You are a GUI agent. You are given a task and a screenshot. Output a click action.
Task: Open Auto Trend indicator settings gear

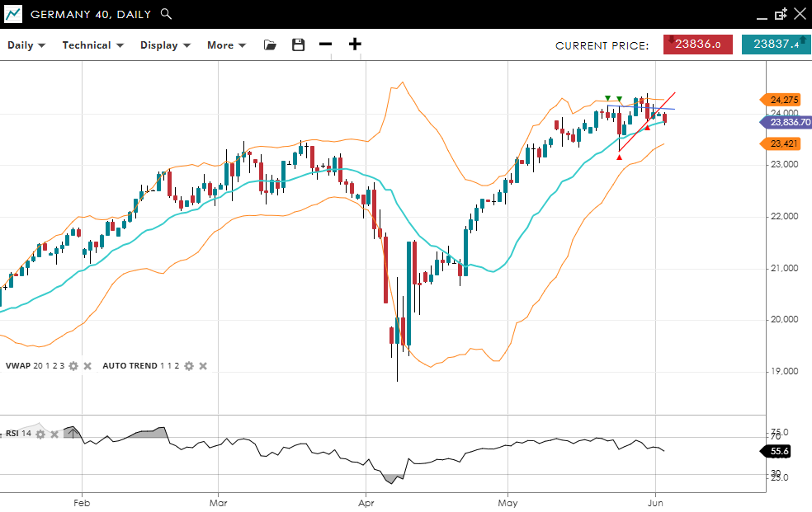tap(188, 366)
